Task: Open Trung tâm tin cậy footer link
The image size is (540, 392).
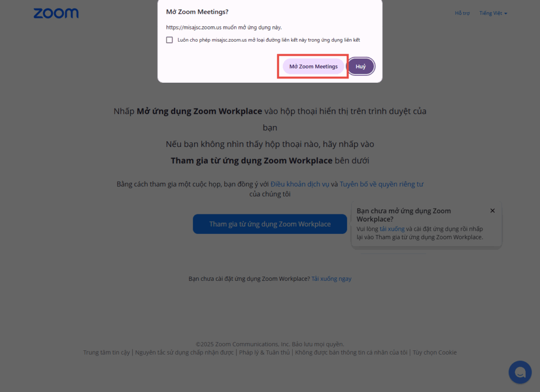Action: click(x=107, y=352)
